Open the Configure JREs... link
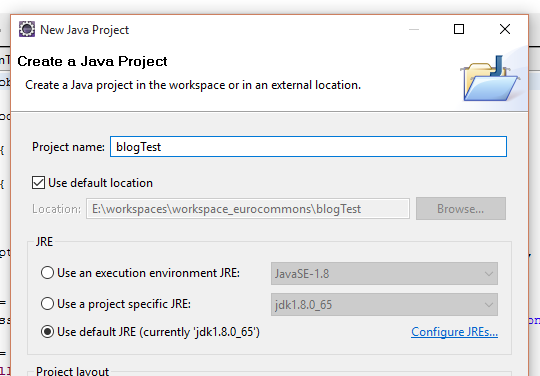The height and width of the screenshot is (376, 540). click(x=454, y=332)
